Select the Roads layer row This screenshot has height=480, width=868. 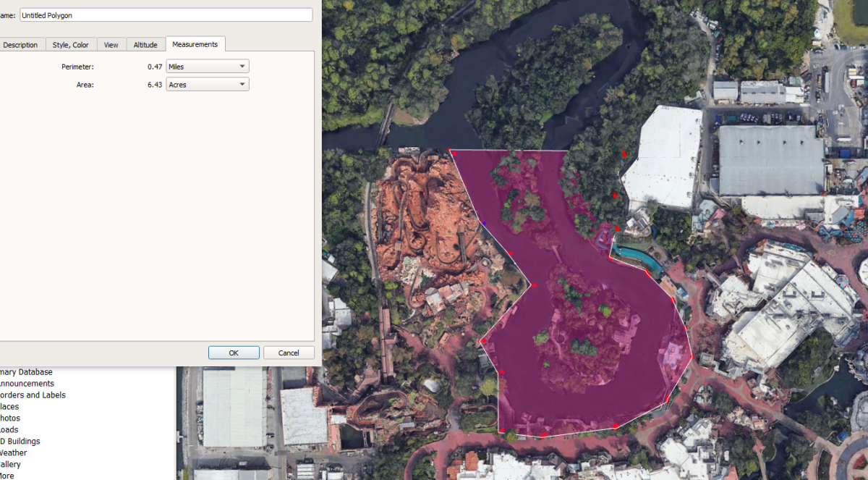[10, 430]
